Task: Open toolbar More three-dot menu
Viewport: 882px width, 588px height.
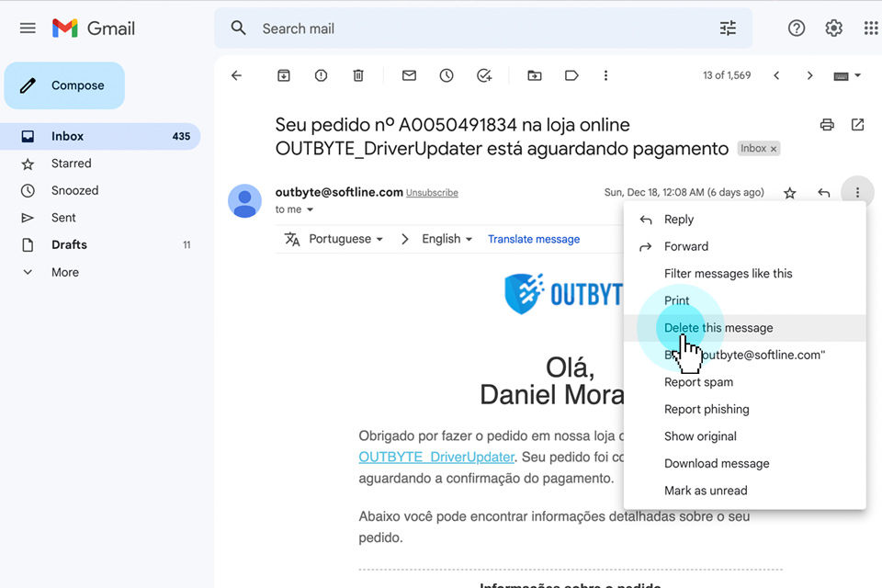Action: click(605, 75)
